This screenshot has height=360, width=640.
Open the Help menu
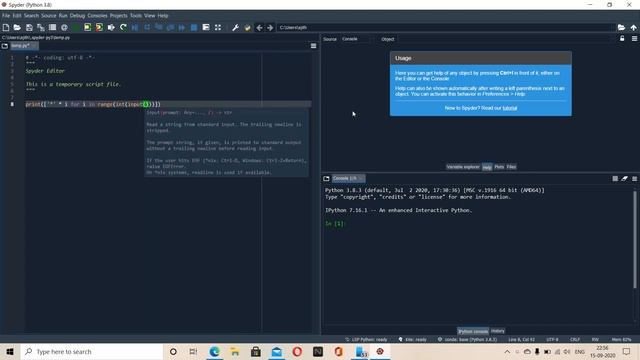[163, 16]
